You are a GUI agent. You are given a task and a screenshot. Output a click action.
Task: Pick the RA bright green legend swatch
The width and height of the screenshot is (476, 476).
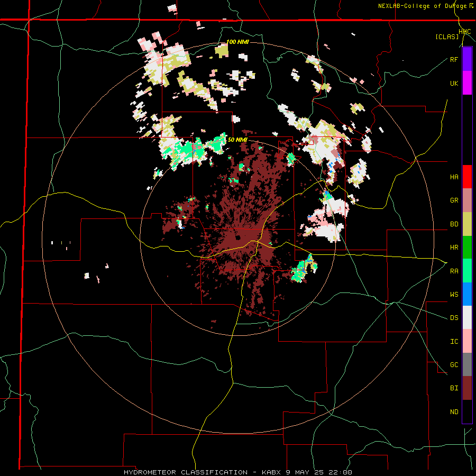pos(467,271)
